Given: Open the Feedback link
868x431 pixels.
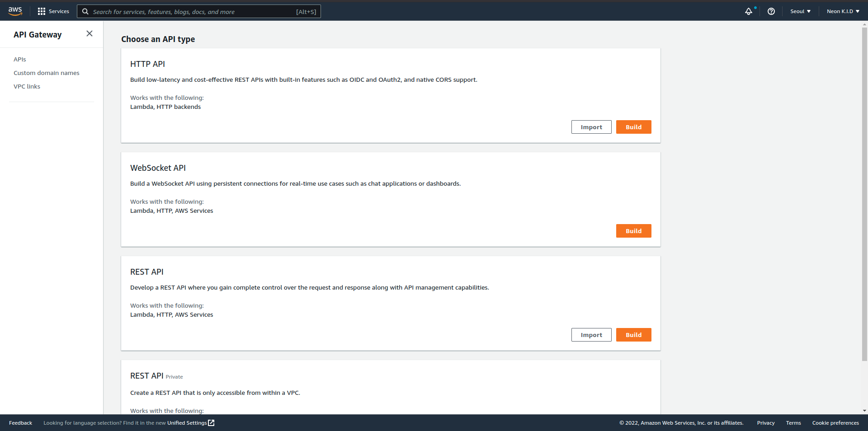Looking at the screenshot, I should [x=20, y=423].
